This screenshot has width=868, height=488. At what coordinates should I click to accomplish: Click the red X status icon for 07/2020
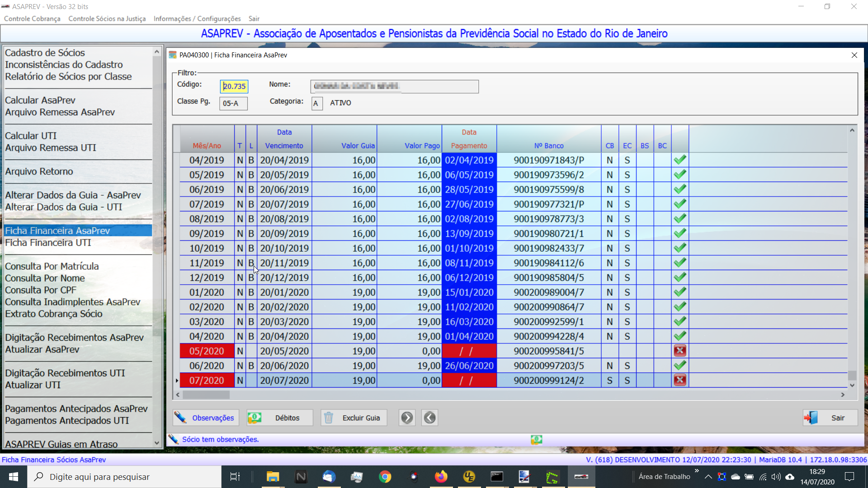tap(680, 380)
